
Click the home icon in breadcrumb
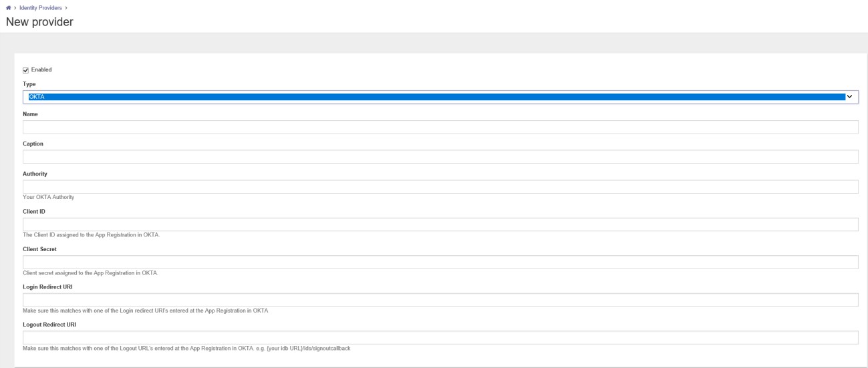[x=8, y=7]
